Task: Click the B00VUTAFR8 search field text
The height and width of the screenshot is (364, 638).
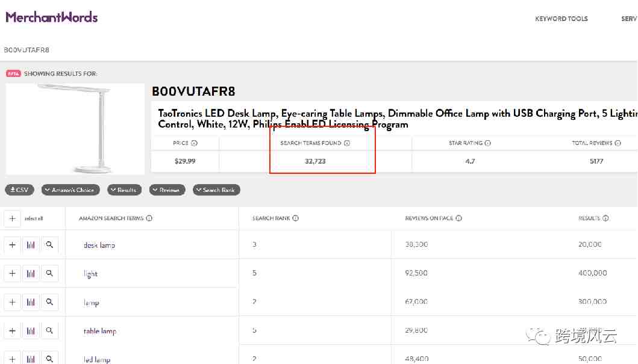Action: coord(27,50)
